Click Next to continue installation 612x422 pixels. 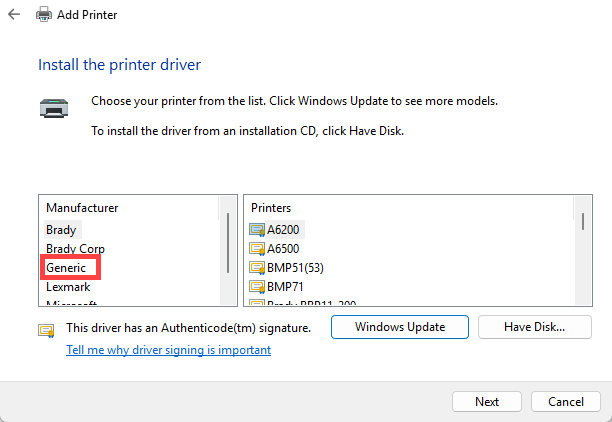[487, 402]
